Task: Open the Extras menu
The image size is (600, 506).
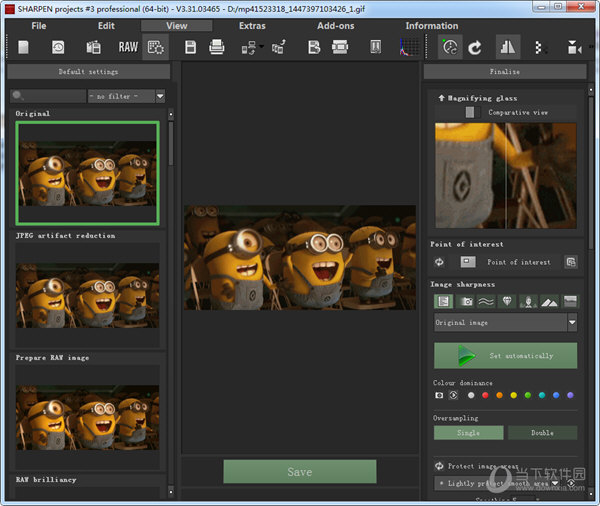Action: click(252, 26)
